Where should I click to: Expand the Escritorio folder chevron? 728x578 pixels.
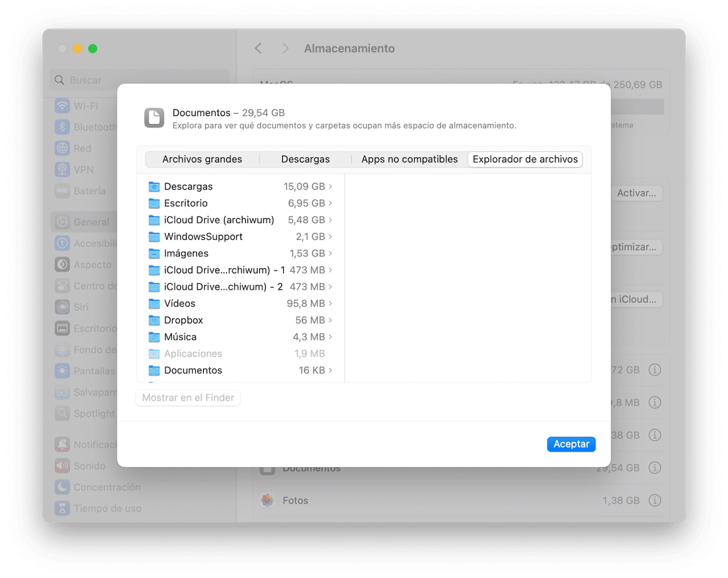click(330, 203)
